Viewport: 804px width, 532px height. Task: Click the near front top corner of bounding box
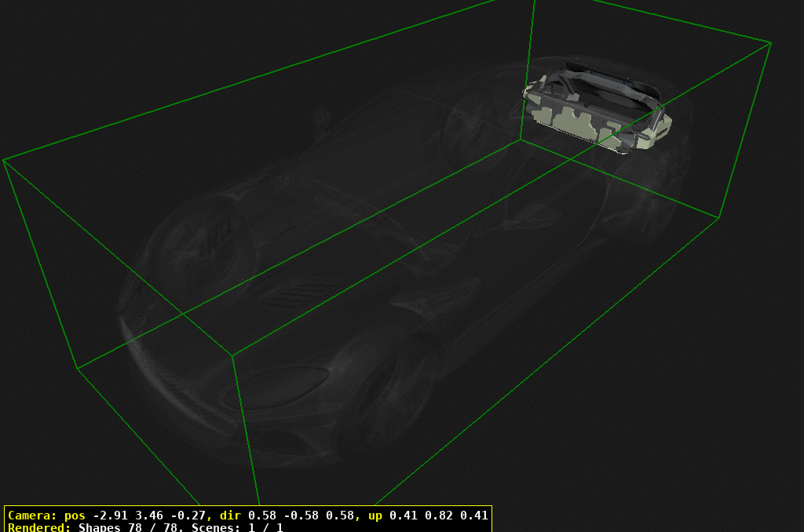232,355
